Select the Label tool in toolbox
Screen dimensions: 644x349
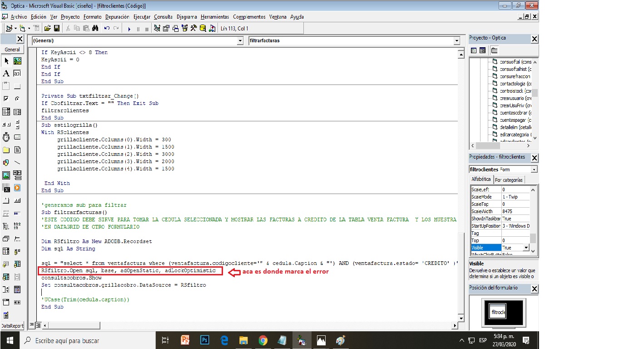click(x=6, y=73)
